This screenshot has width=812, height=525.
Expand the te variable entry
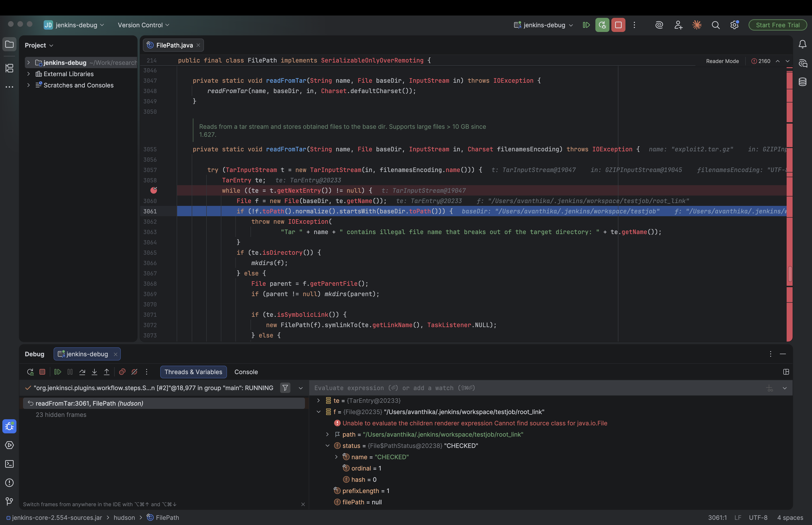pos(319,401)
